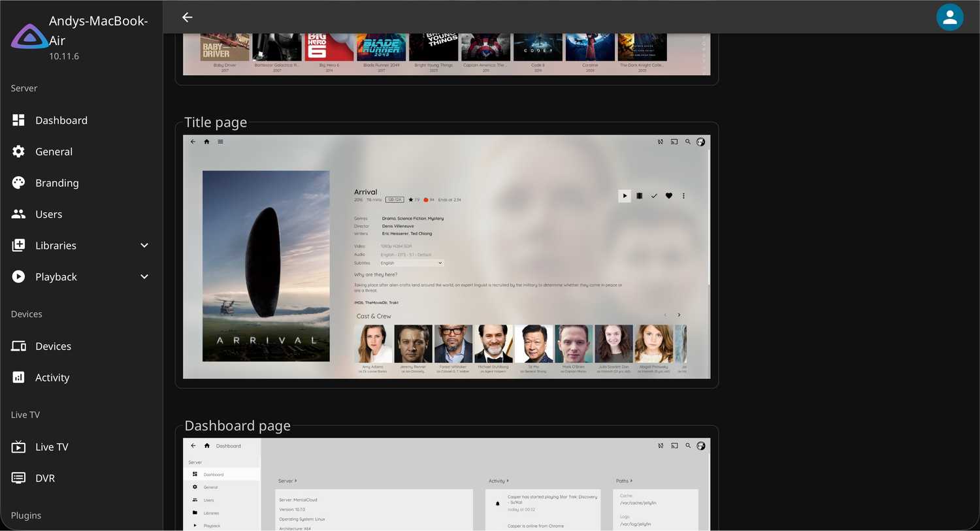Open the Dashboard page preview screenshot

(x=446, y=485)
